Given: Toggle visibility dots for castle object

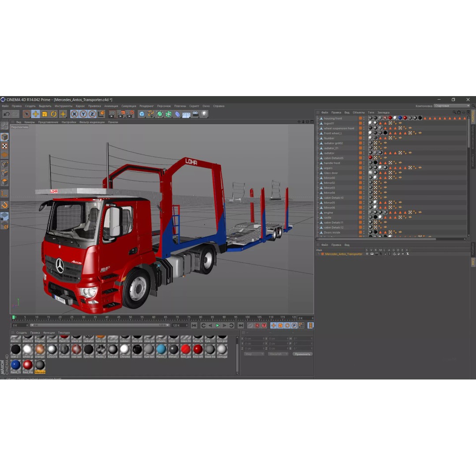Looking at the screenshot, I should click(x=364, y=218).
